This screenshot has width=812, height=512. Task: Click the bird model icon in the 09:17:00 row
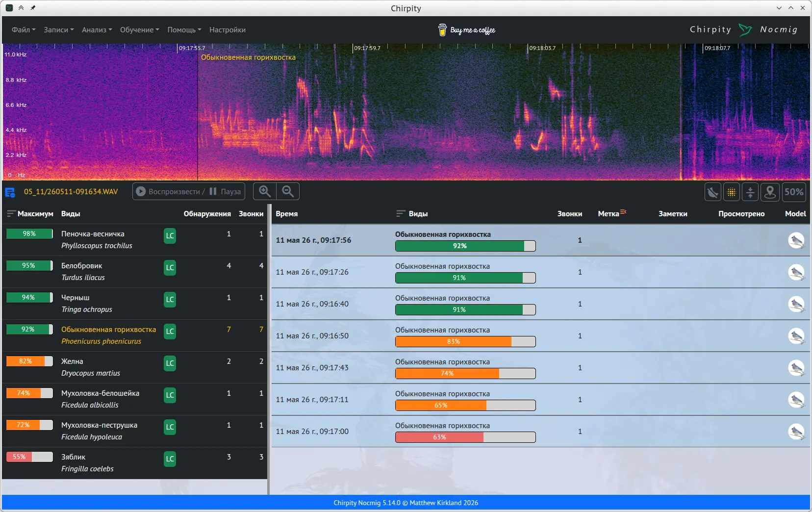pyautogui.click(x=796, y=432)
